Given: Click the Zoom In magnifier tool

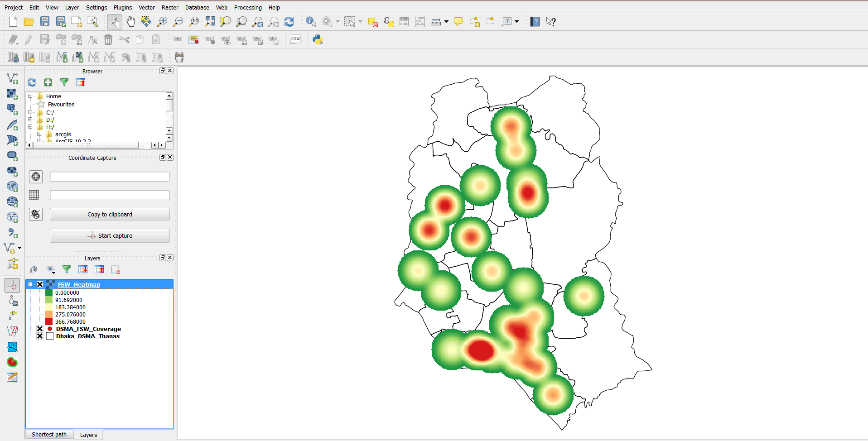Looking at the screenshot, I should point(162,22).
